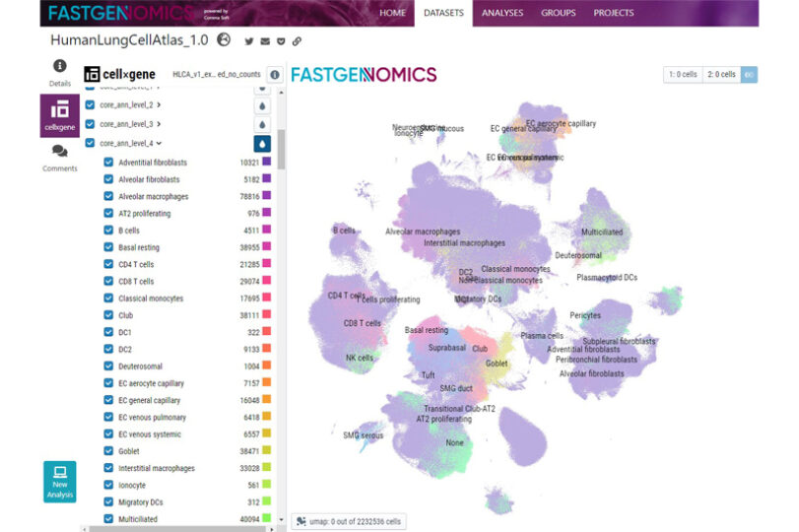Uncheck Adventitial fibroblasts checkbox
Image resolution: width=799 pixels, height=532 pixels.
click(108, 162)
